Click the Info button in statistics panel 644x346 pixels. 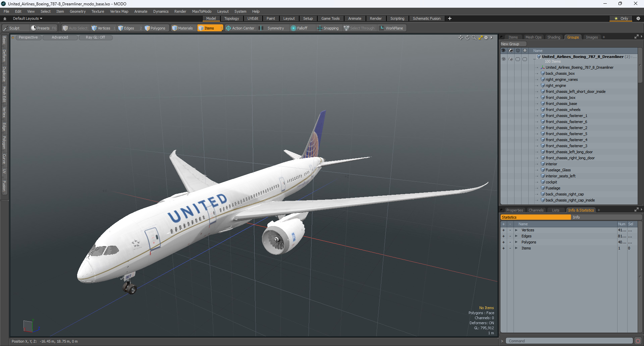point(606,217)
